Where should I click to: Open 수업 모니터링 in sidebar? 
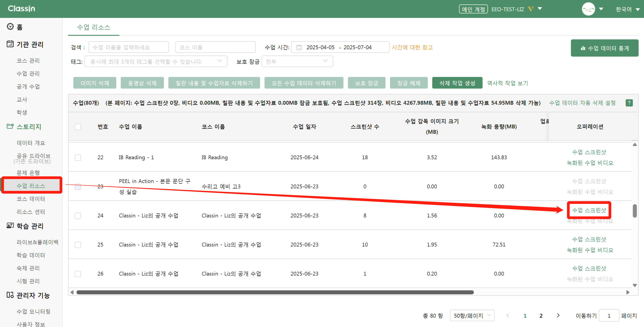click(34, 311)
